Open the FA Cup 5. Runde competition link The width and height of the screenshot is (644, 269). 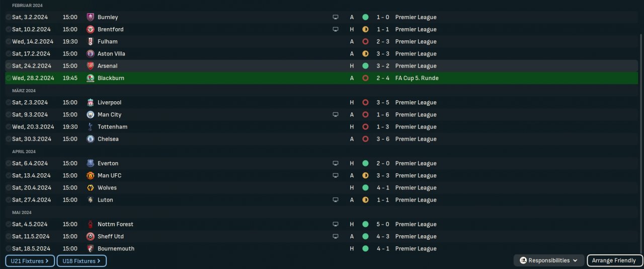[417, 78]
